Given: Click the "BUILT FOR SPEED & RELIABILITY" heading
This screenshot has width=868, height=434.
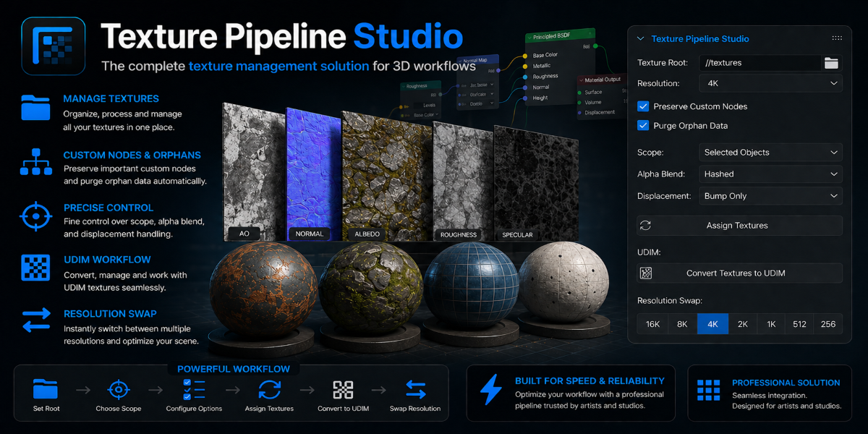Looking at the screenshot, I should (x=590, y=380).
